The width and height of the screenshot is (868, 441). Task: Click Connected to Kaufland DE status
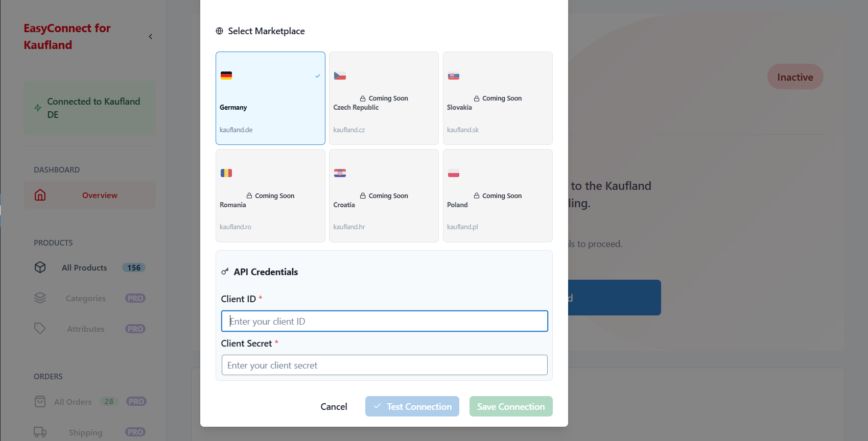[x=89, y=108]
